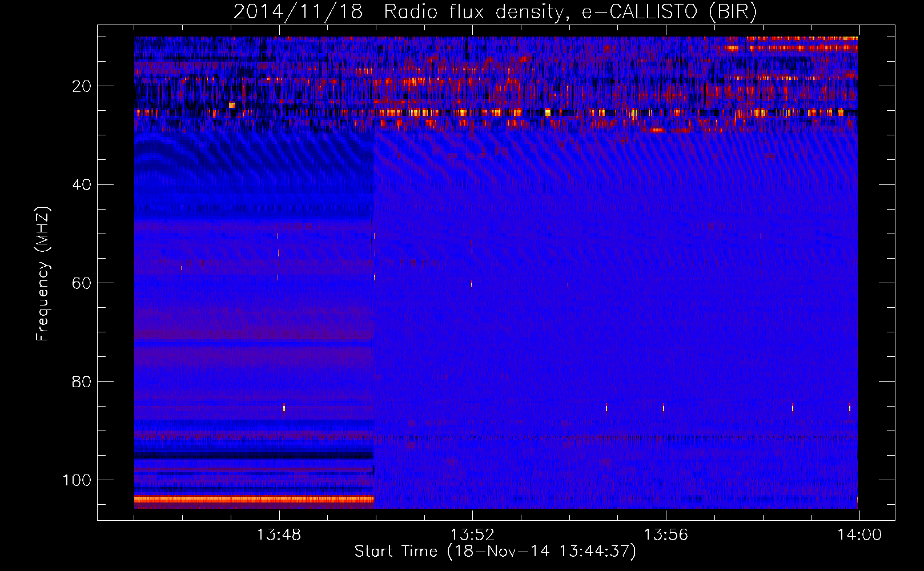This screenshot has height=571, width=924.
Task: Click the 13:52 time tick label
Action: pyautogui.click(x=472, y=535)
